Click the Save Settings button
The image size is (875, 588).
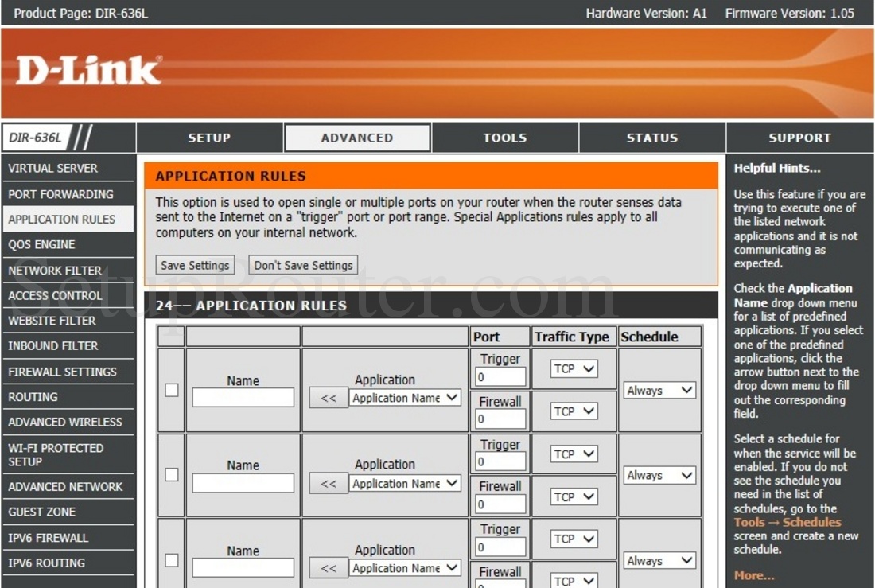pos(194,264)
